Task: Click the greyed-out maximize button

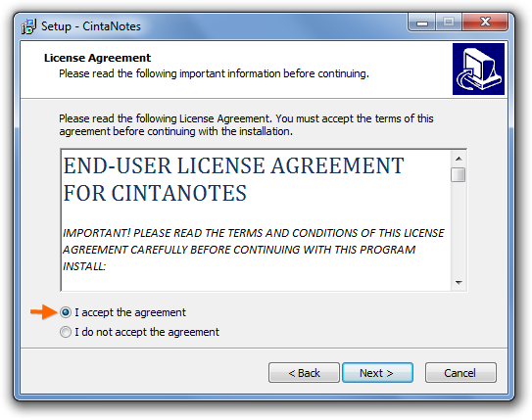Action: tap(449, 23)
